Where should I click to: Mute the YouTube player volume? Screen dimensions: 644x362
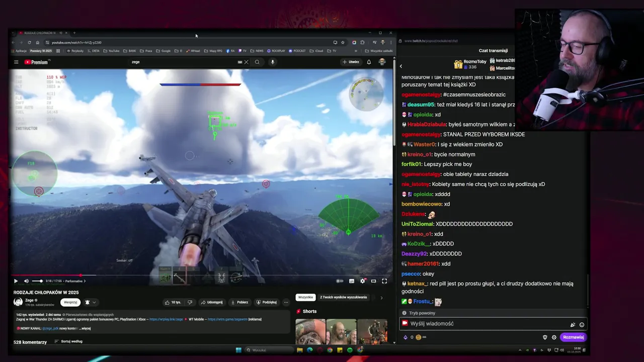pos(26,281)
